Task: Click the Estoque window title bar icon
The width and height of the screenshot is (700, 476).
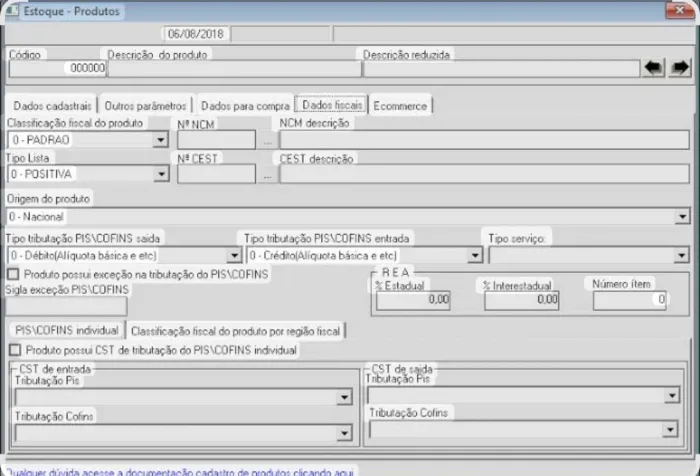Action: tap(12, 9)
